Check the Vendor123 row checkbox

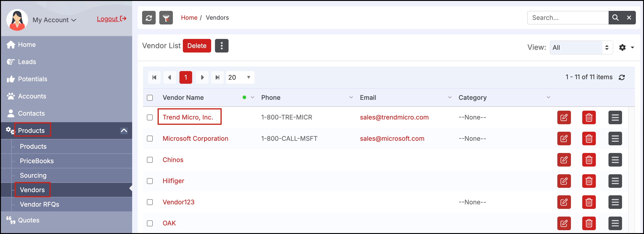[150, 202]
